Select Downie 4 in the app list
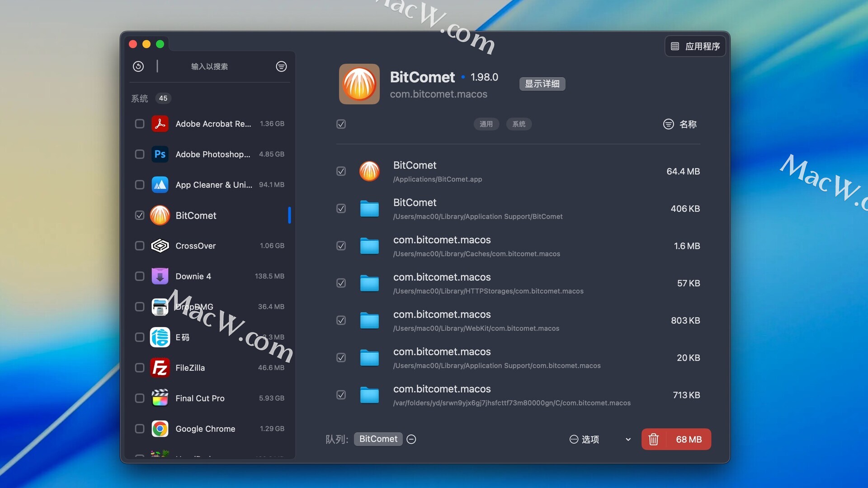Screen dimensions: 868x488 [210, 276]
